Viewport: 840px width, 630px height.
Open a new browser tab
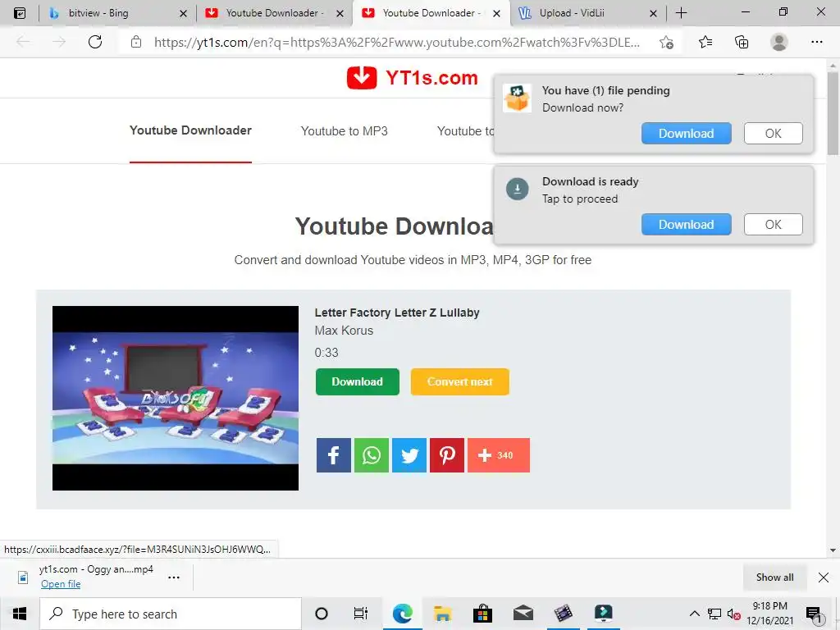click(681, 13)
